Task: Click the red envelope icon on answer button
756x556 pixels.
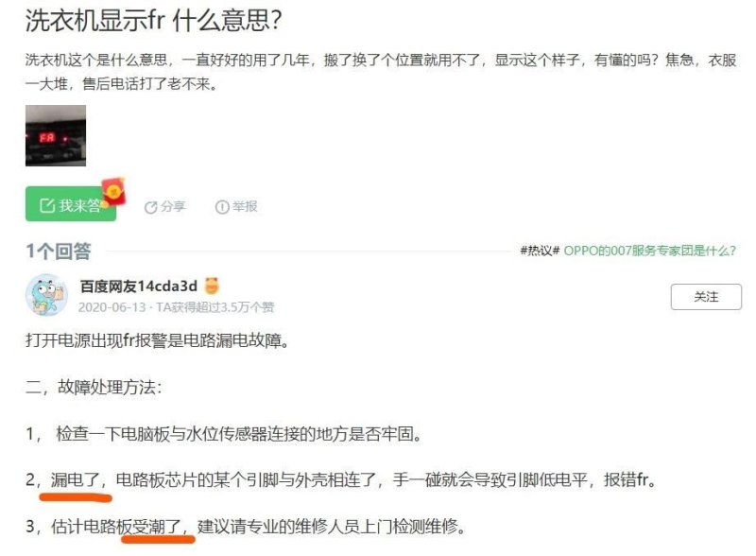Action: point(114,191)
